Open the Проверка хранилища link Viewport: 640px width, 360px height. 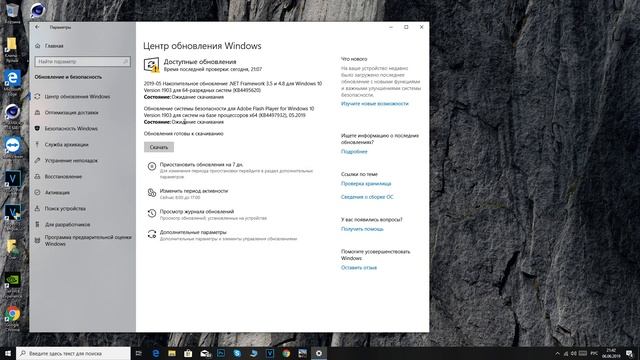pyautogui.click(x=366, y=184)
